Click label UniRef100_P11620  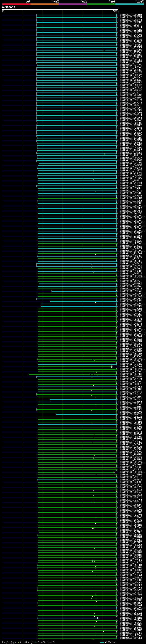[131, 596]
